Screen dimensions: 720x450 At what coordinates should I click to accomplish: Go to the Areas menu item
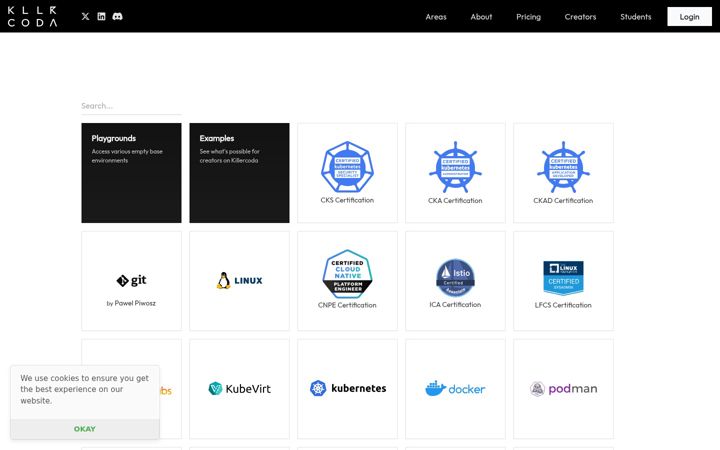point(436,17)
